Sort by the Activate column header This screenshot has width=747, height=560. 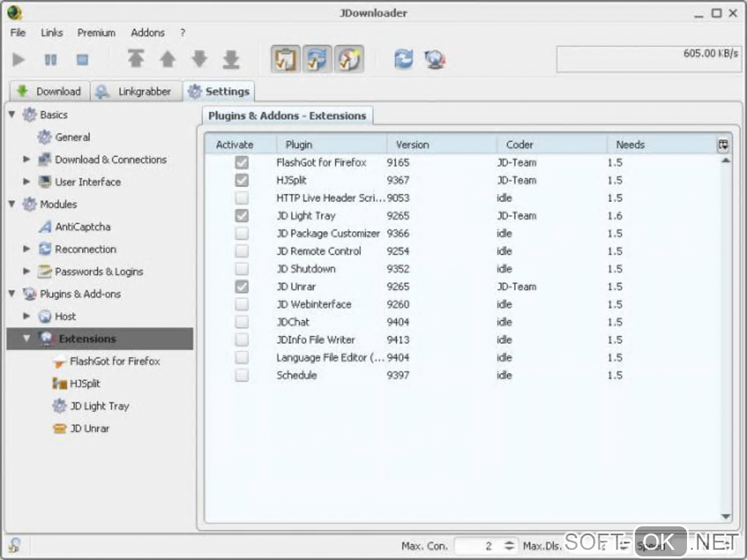pyautogui.click(x=241, y=145)
